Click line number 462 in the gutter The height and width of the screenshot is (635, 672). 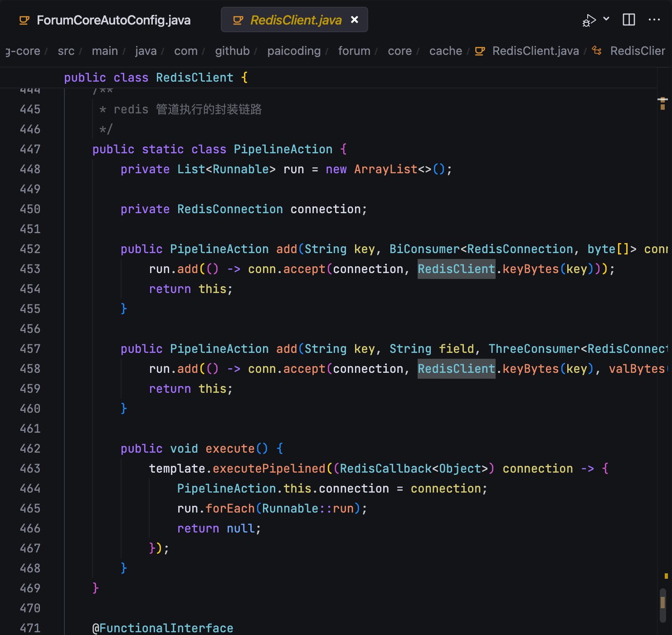tap(30, 449)
